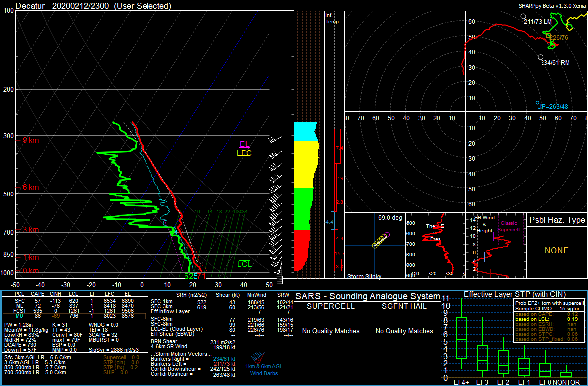
Task: Click the 1km & 6km AGL wind barbs icon
Action: (x=257, y=357)
